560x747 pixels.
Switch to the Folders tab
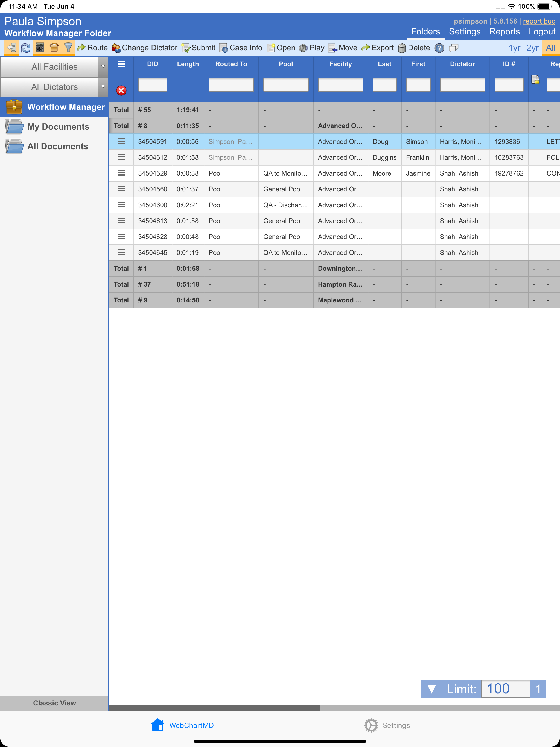point(425,32)
